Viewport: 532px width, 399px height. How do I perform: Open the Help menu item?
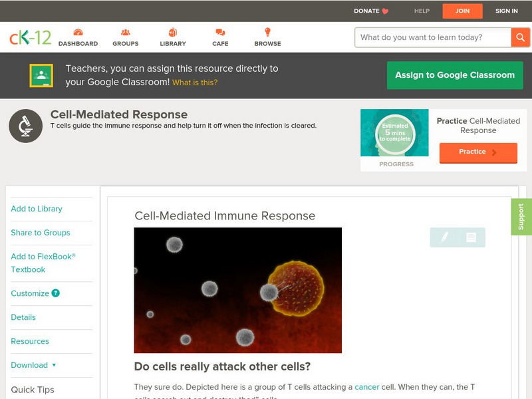[422, 11]
